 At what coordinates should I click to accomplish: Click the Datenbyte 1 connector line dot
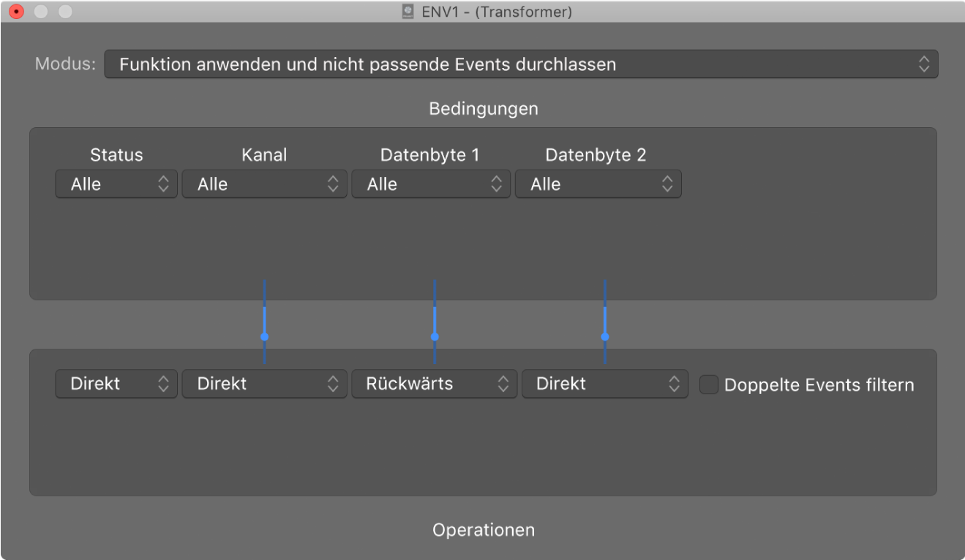(x=435, y=337)
